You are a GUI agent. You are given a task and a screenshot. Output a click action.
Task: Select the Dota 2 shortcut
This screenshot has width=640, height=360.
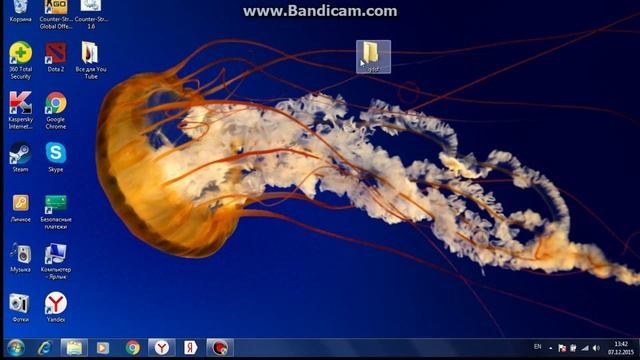[56, 57]
